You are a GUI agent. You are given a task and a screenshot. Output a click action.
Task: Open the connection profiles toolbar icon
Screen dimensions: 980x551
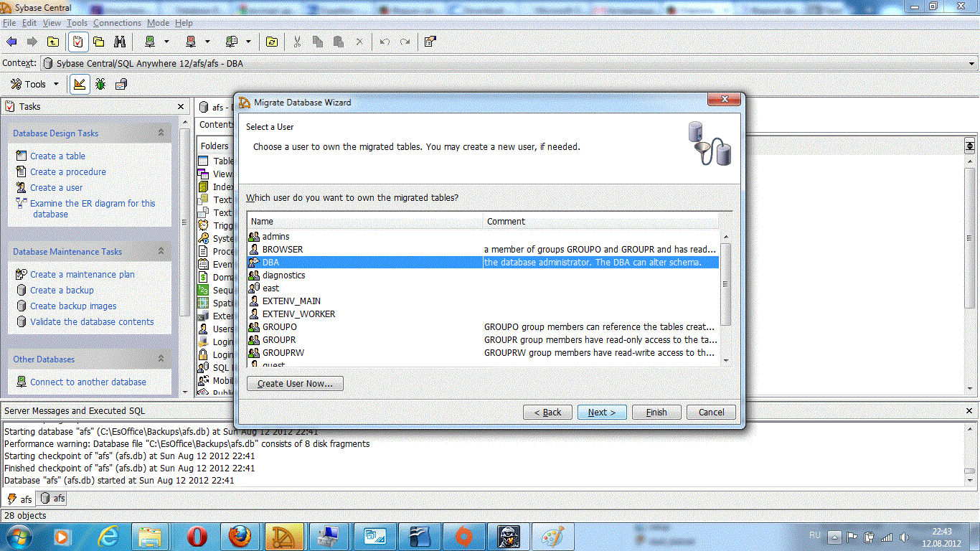click(232, 42)
